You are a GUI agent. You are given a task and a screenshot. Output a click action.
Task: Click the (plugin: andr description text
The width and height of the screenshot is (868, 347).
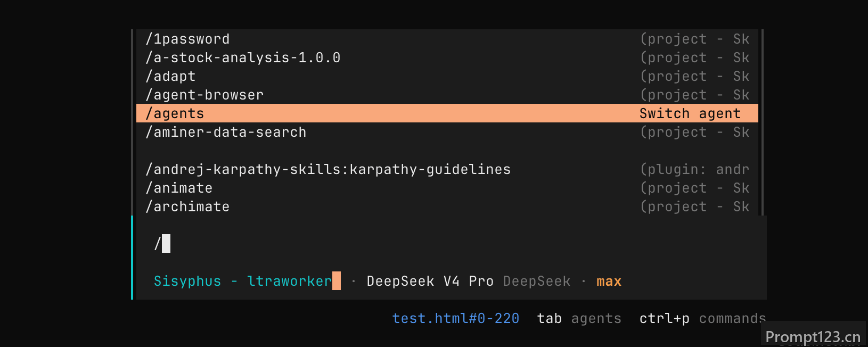point(694,169)
